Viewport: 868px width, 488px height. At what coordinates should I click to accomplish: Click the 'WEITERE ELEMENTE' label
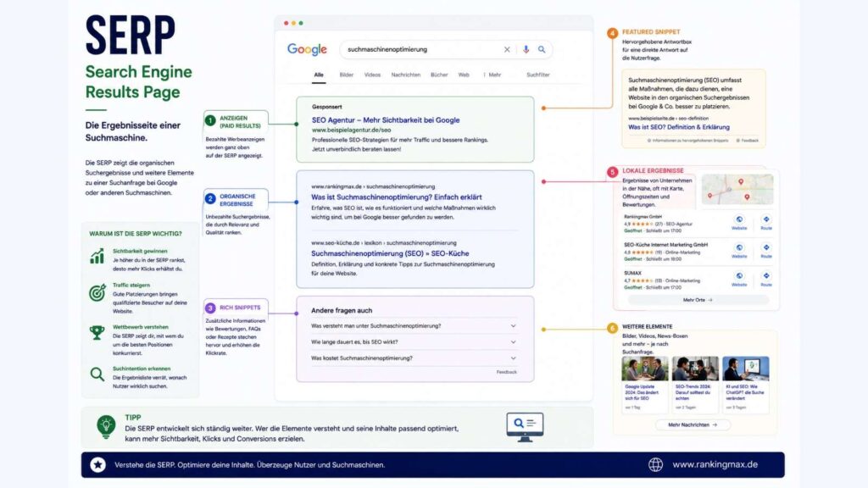[x=647, y=327]
